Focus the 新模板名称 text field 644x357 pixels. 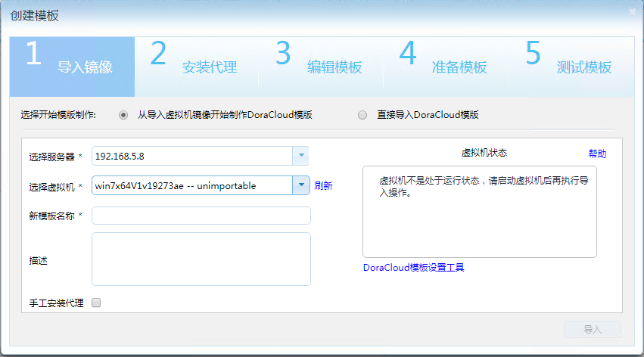(x=201, y=216)
